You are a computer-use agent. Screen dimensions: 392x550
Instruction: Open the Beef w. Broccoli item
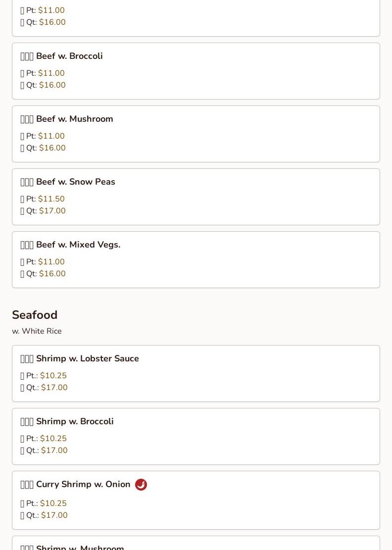click(69, 56)
